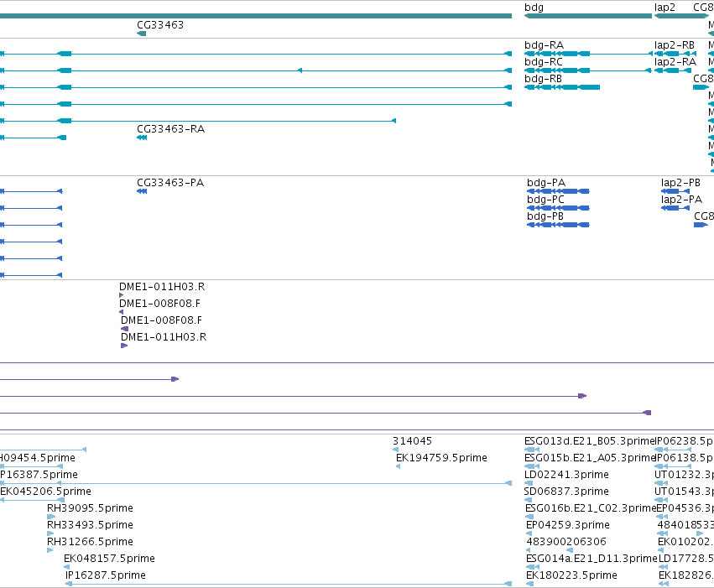
Task: Select the EP04259.3prime EST label
Action: click(x=568, y=525)
